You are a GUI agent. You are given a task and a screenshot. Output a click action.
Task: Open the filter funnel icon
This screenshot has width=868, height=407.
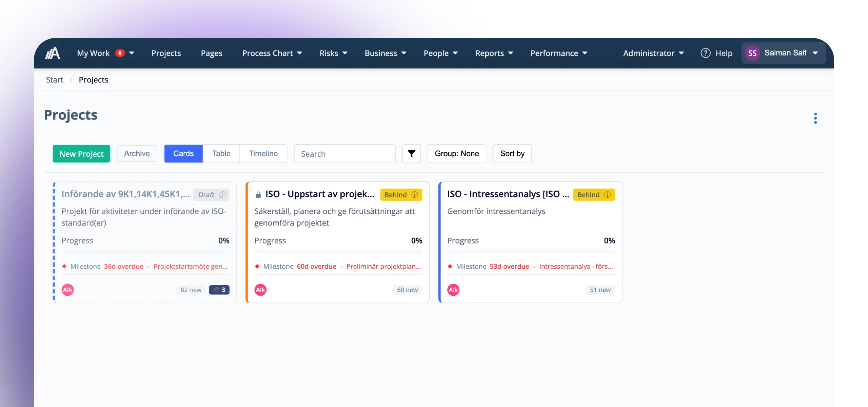tap(411, 154)
